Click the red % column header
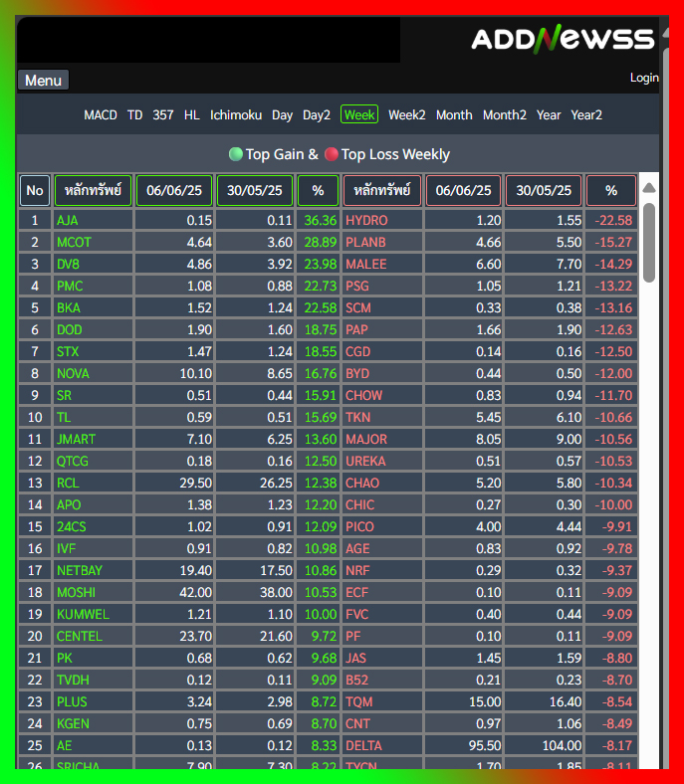The height and width of the screenshot is (784, 684). pyautogui.click(x=611, y=190)
